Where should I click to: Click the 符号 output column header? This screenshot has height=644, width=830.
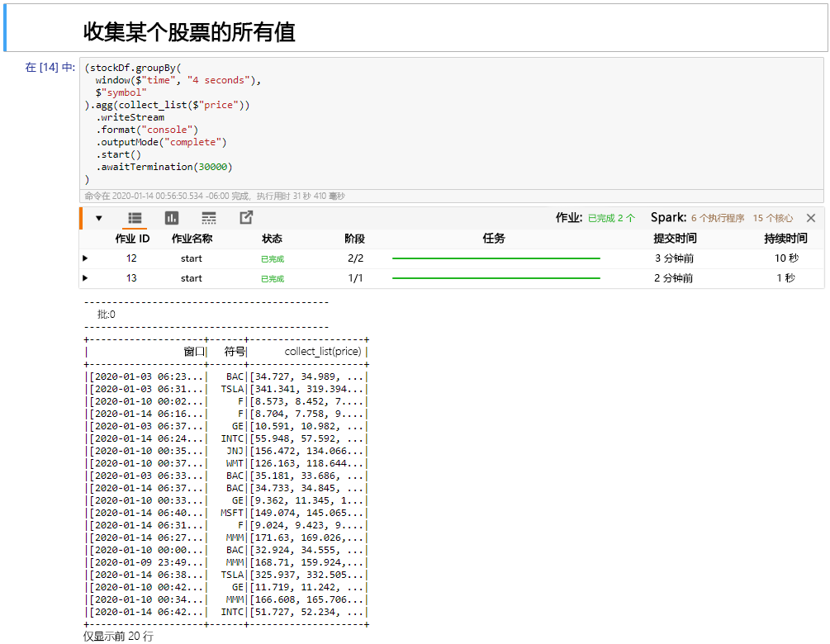pos(235,352)
